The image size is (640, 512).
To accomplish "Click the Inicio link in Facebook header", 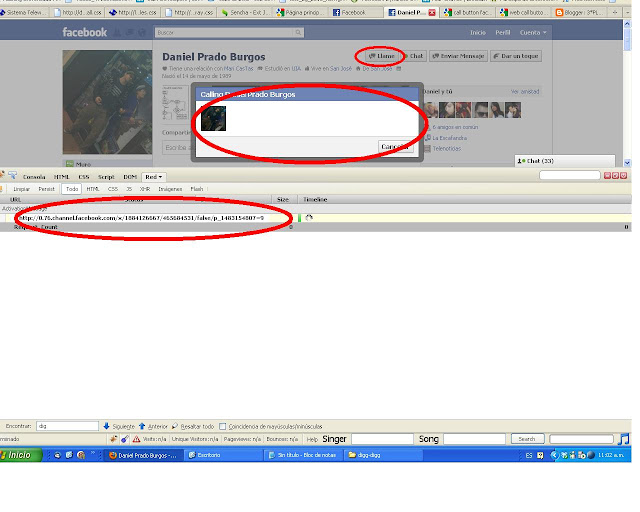I will click(478, 32).
